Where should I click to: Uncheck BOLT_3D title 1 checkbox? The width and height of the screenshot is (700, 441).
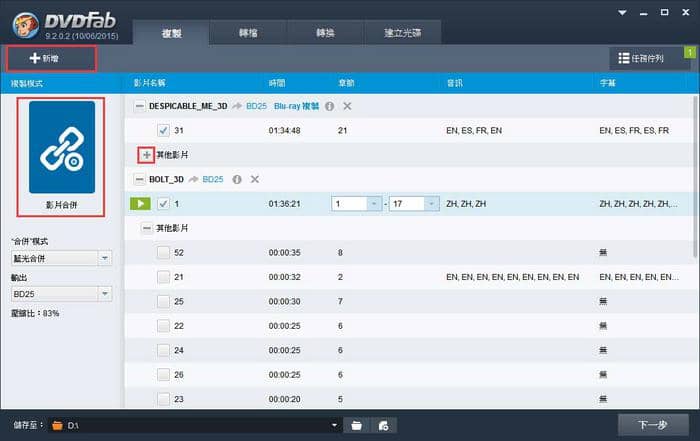click(x=163, y=204)
